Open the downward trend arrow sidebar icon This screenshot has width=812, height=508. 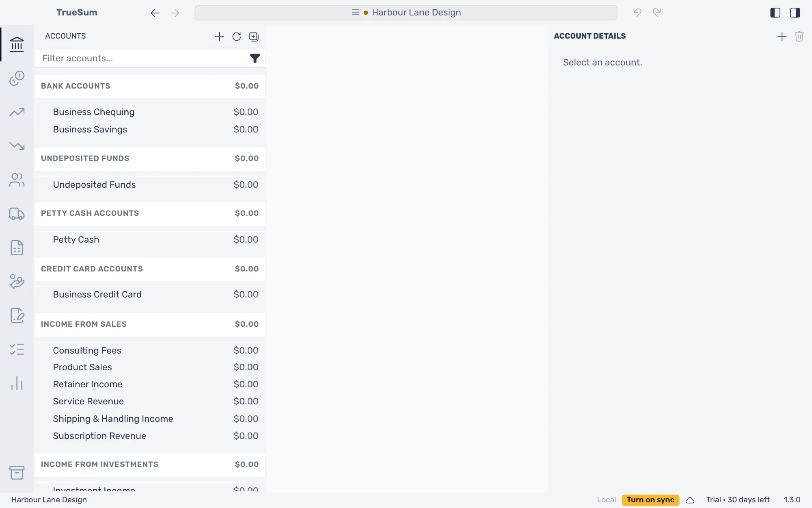(17, 146)
